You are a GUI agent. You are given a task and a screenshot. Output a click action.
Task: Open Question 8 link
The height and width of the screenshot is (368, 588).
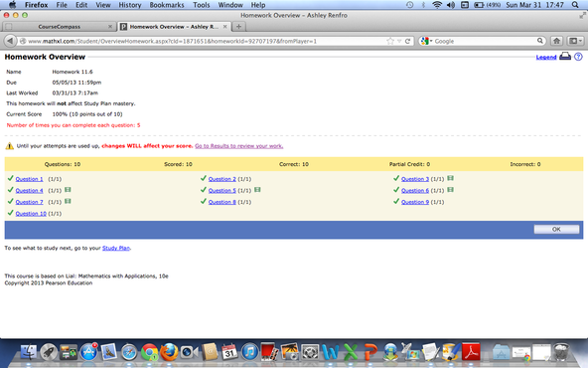[222, 202]
